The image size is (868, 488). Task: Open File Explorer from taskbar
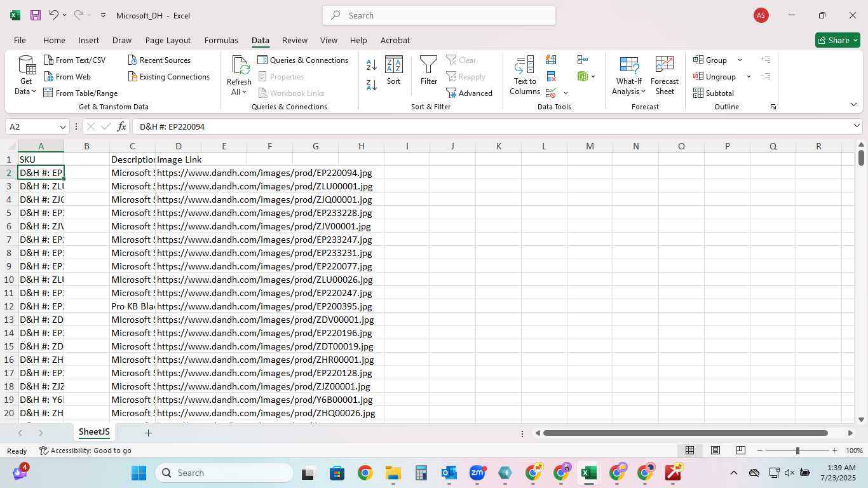pyautogui.click(x=393, y=473)
